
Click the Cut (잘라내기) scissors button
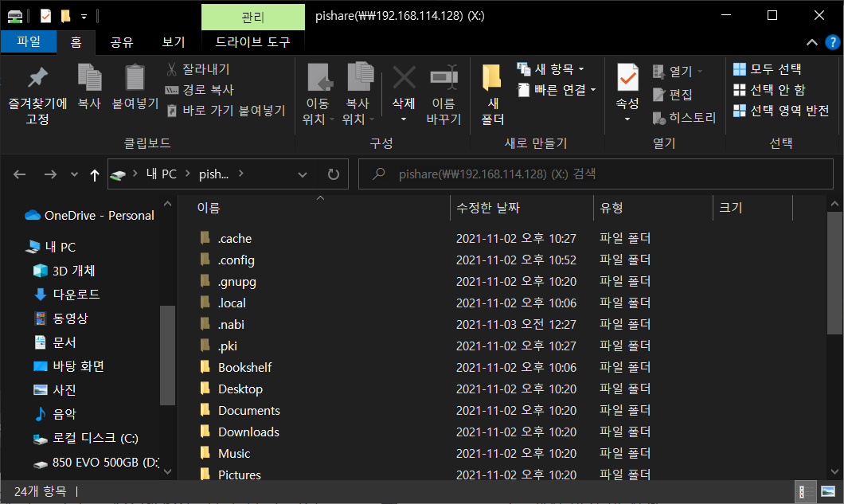coord(197,69)
